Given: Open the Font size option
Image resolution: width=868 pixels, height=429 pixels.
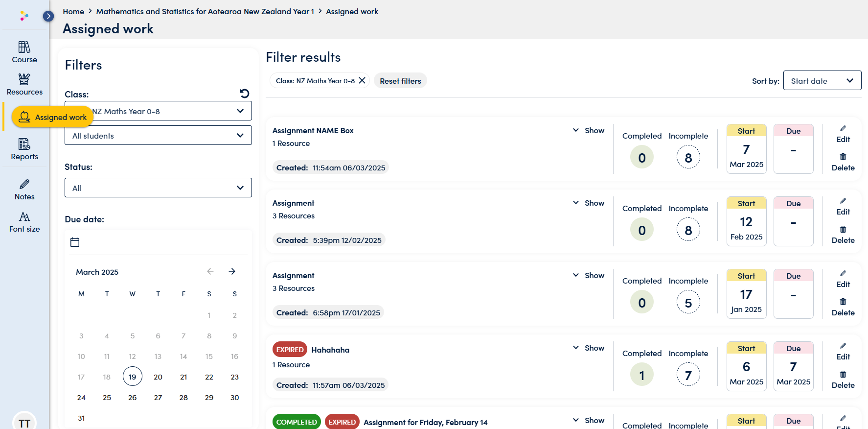Looking at the screenshot, I should (x=24, y=222).
